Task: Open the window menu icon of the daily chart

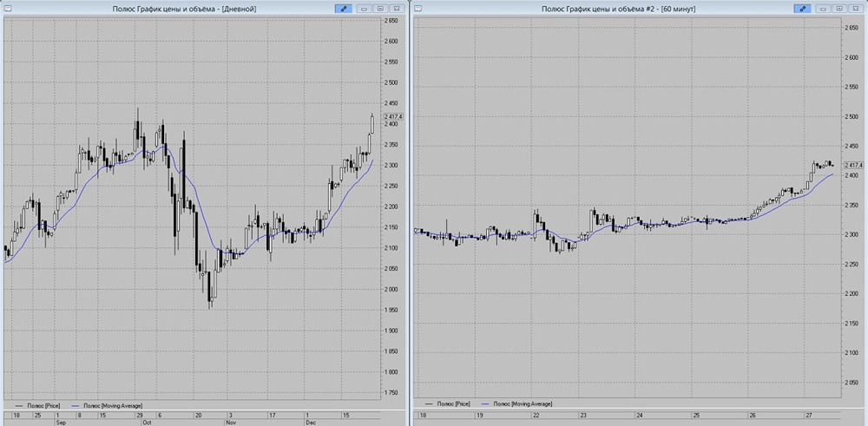Action: click(x=7, y=9)
